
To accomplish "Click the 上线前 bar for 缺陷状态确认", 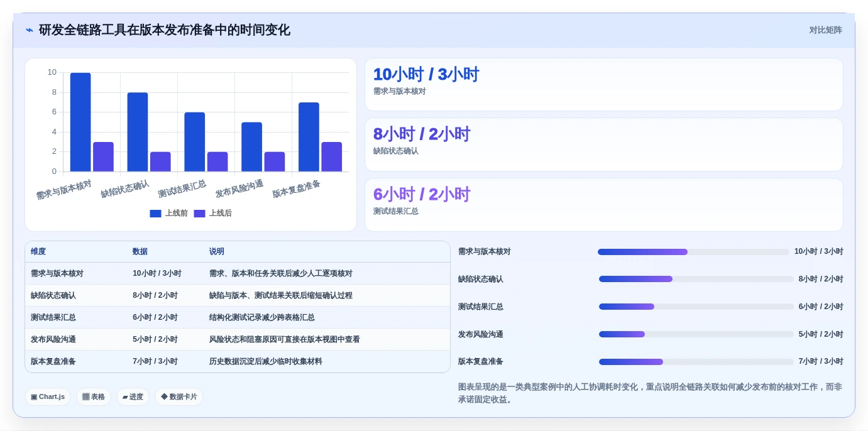I will [138, 132].
